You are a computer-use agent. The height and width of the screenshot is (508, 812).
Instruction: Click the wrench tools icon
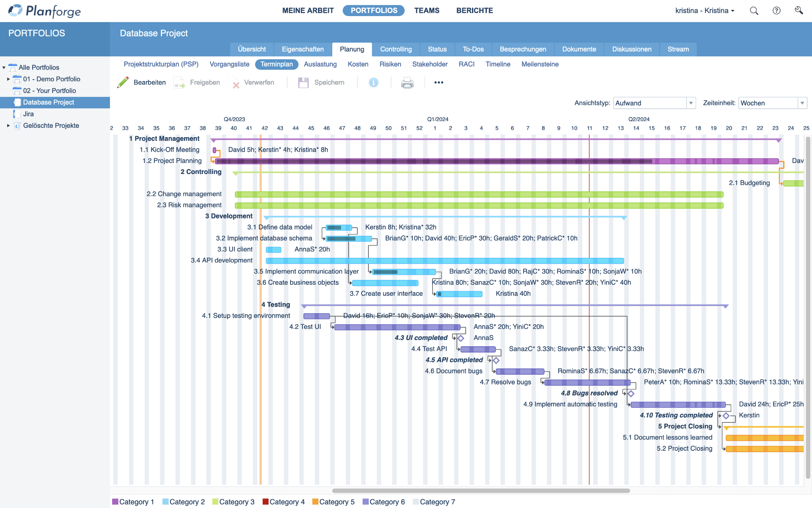(x=798, y=11)
